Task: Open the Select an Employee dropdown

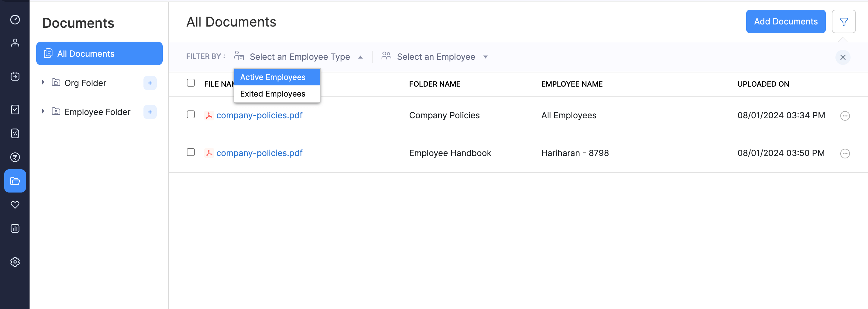Action: [435, 57]
